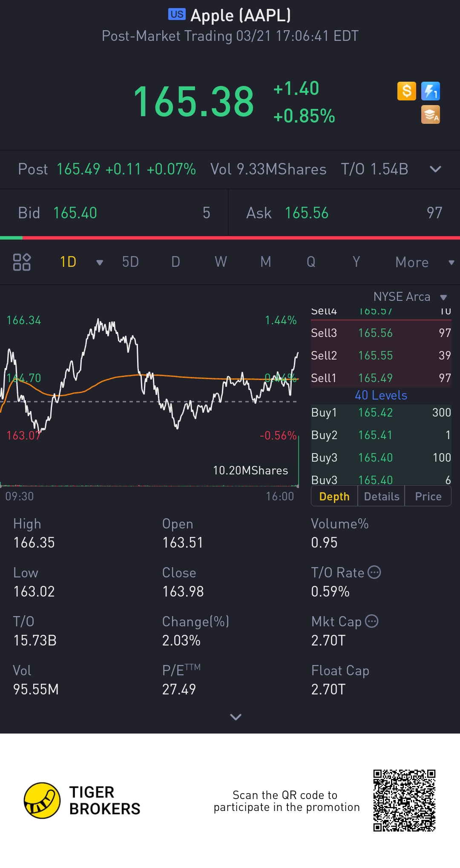
Task: Open the 40 Levels link
Action: 381,395
